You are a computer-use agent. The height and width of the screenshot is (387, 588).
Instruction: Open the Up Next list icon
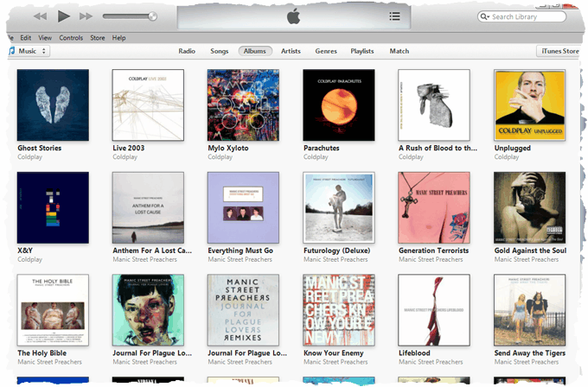coord(394,16)
